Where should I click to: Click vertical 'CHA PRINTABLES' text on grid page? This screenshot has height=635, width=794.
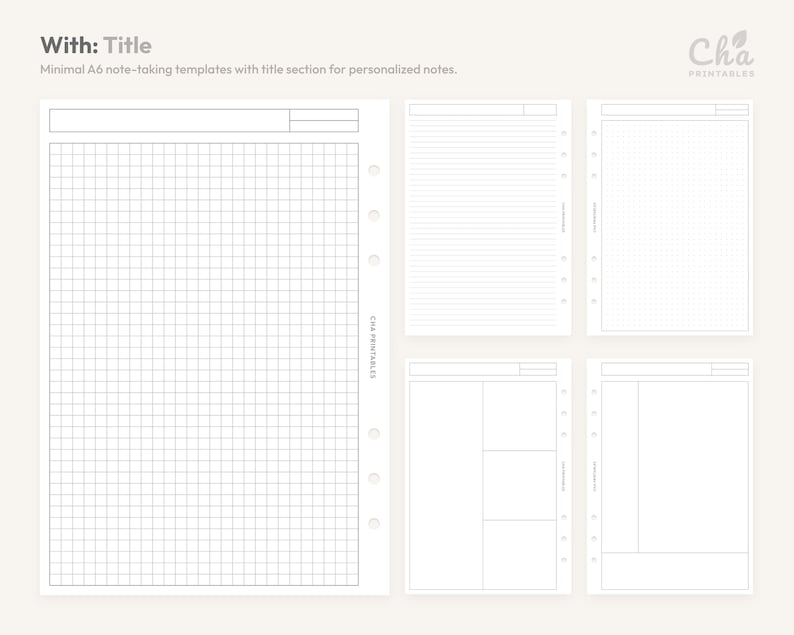[373, 347]
